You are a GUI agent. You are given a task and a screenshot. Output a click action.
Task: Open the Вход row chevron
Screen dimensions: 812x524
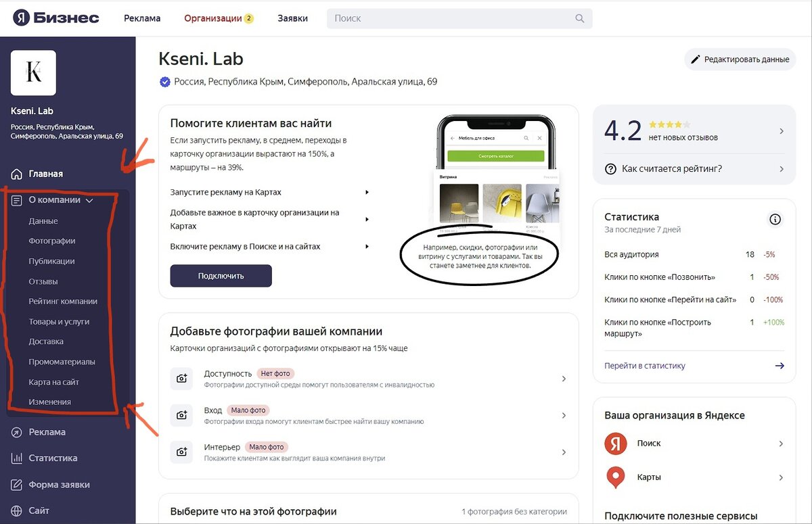(x=564, y=416)
